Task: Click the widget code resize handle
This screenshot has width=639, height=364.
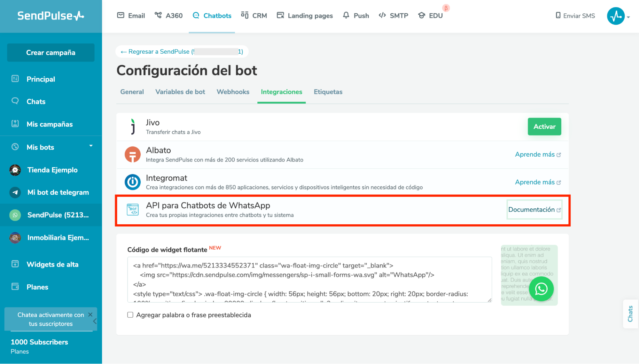Action: (x=489, y=300)
